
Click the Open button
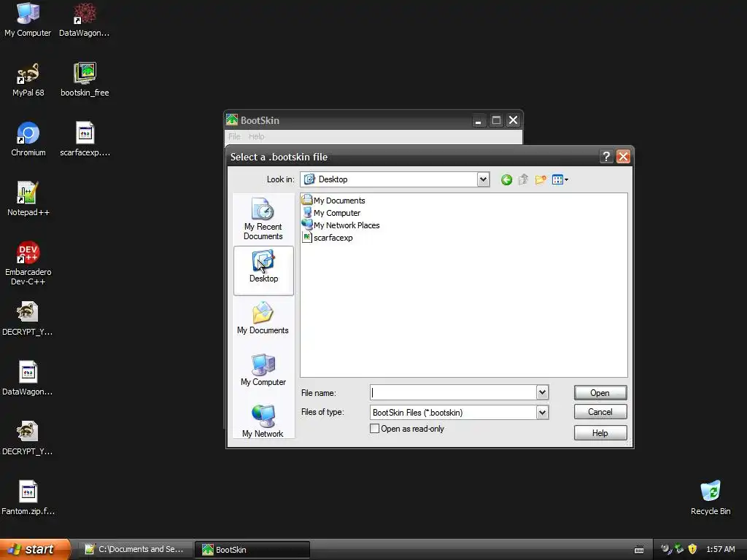tap(600, 393)
